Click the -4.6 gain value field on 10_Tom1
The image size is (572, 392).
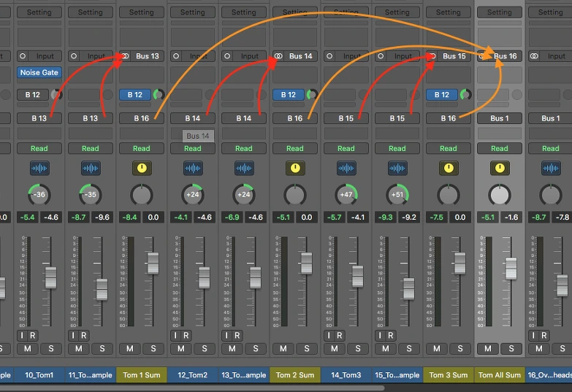tap(51, 218)
